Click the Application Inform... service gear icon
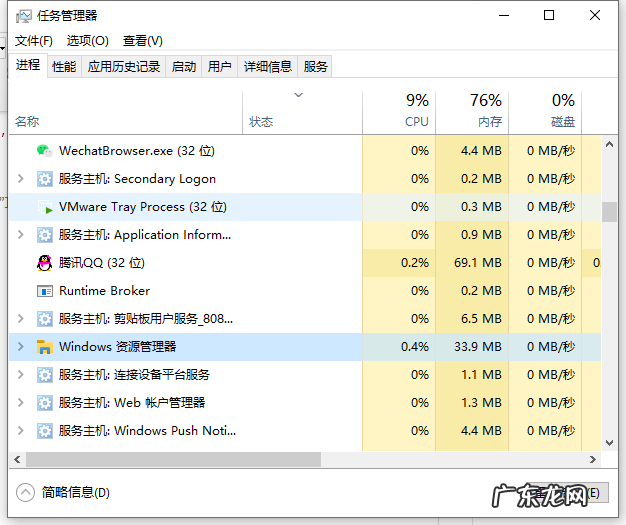 [x=45, y=235]
